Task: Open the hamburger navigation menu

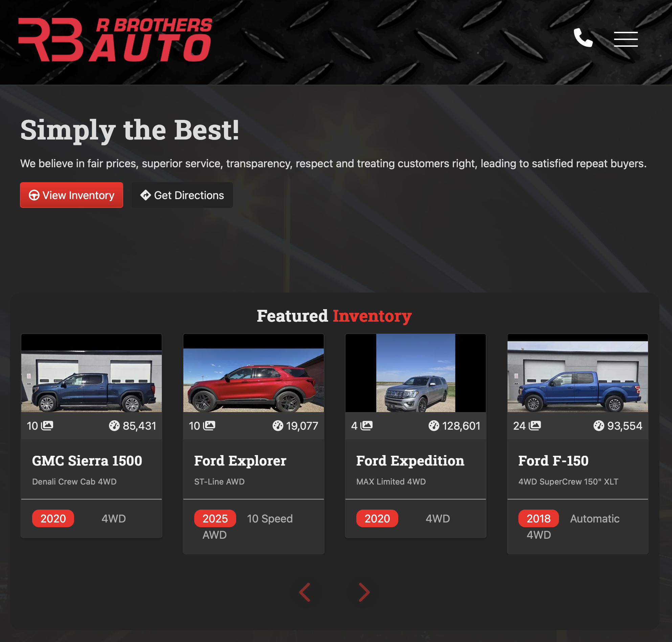Action: 626,39
